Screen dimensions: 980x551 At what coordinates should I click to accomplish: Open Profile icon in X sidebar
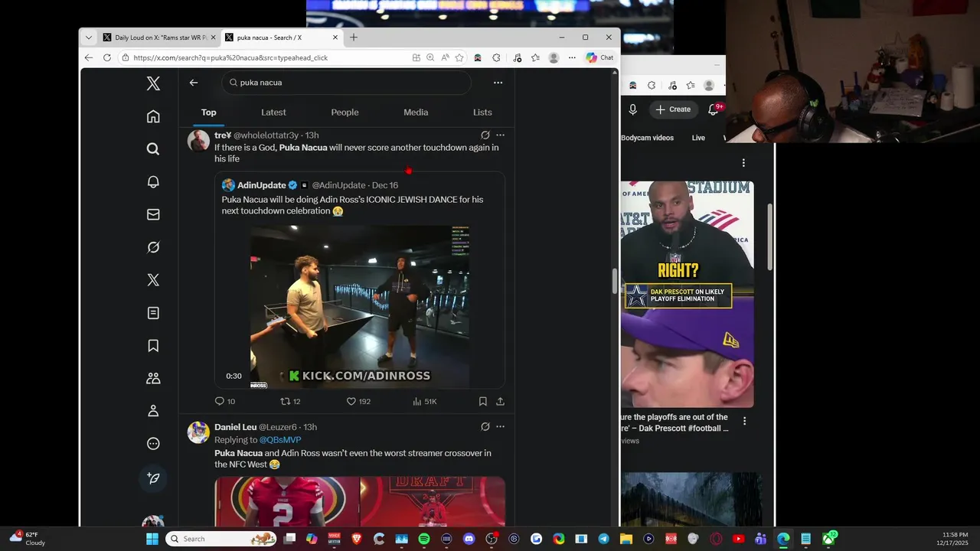pos(153,411)
